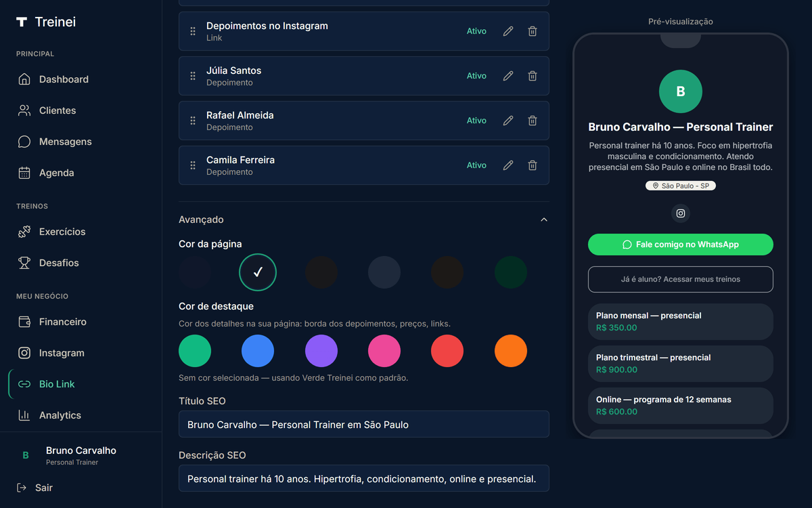
Task: Choose purple highlight color
Action: pyautogui.click(x=321, y=351)
